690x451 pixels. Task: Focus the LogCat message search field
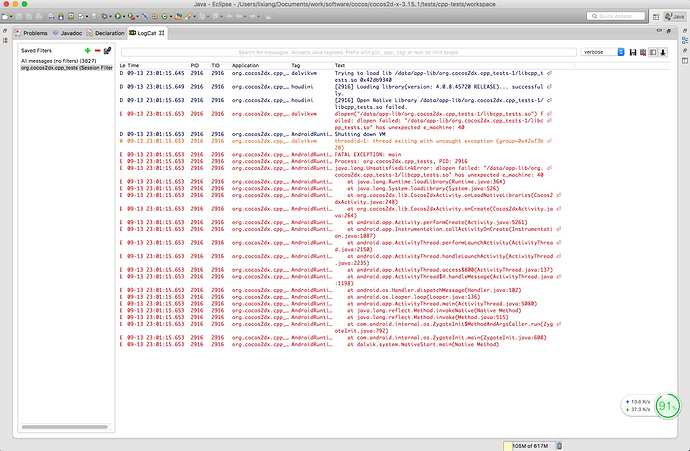(x=349, y=52)
